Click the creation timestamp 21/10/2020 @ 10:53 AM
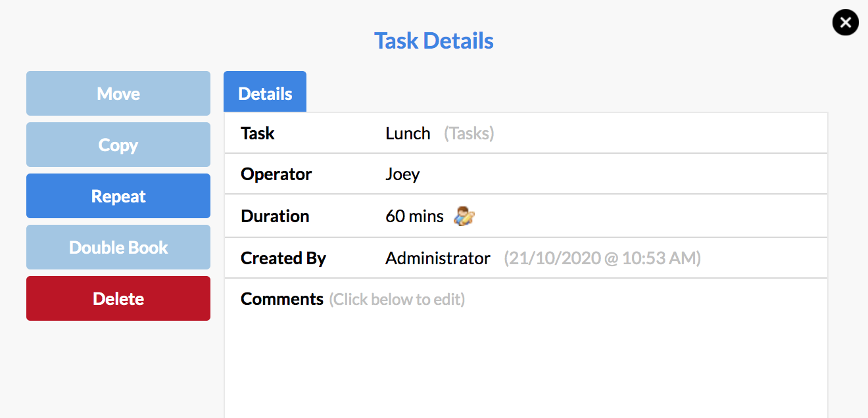Image resolution: width=868 pixels, height=418 pixels. [602, 258]
